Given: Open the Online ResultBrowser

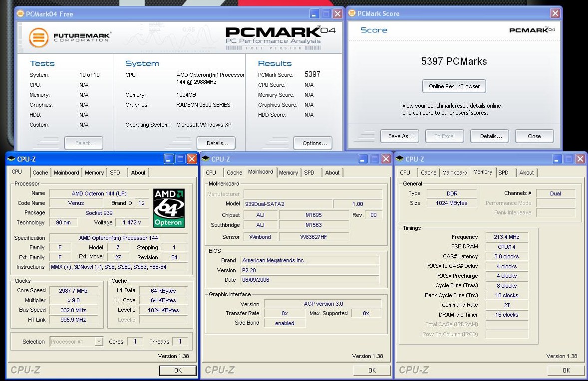Looking at the screenshot, I should click(x=454, y=86).
